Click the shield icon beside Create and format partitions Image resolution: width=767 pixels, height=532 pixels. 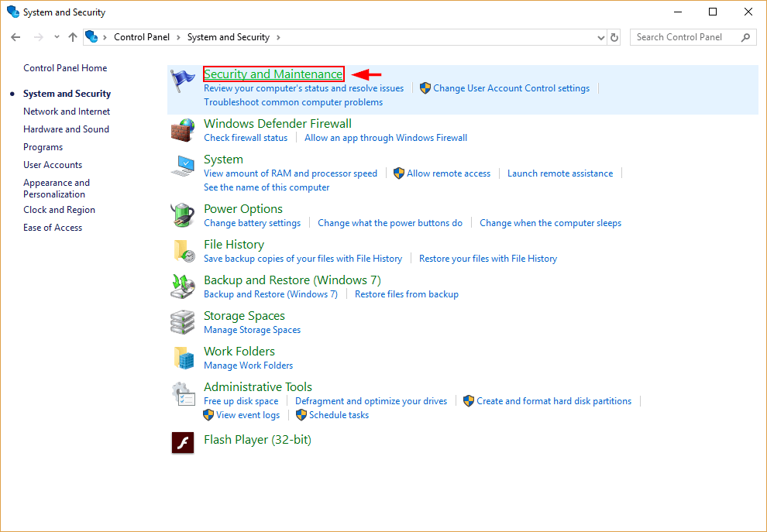469,401
